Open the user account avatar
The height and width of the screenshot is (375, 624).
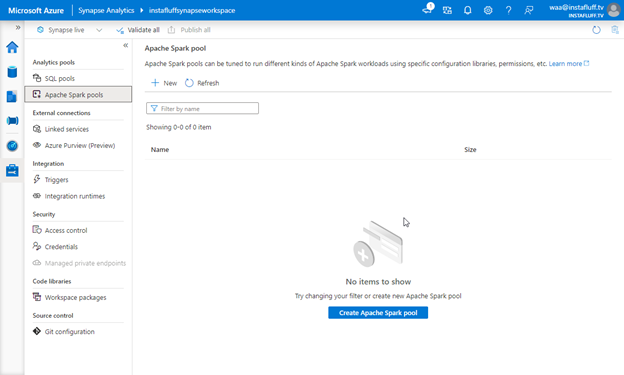point(614,10)
